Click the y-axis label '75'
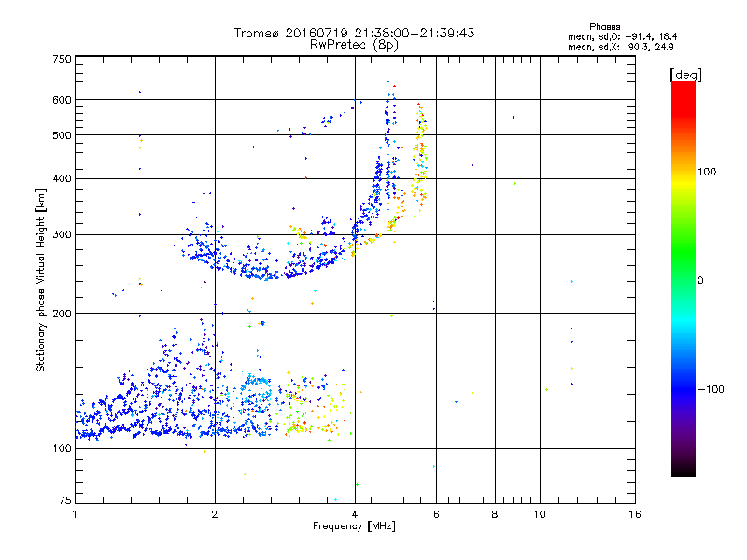The image size is (747, 560). pos(65,500)
